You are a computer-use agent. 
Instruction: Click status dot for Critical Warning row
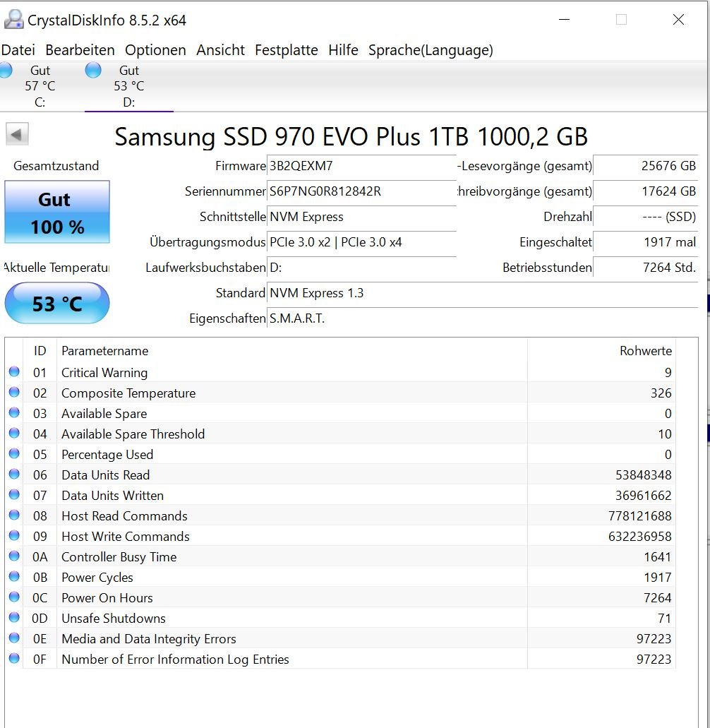(x=14, y=371)
